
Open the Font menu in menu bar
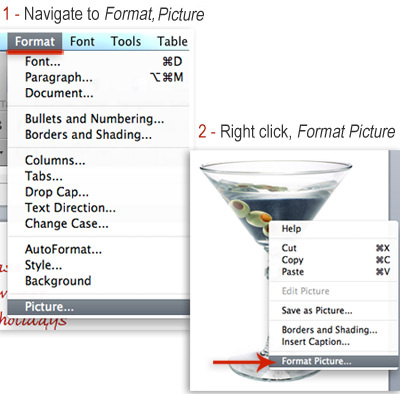(x=82, y=42)
